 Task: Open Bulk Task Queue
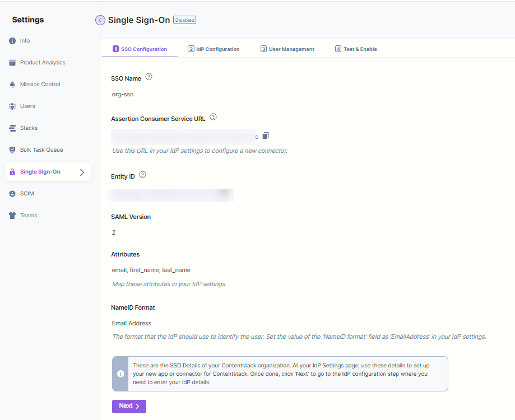click(41, 150)
